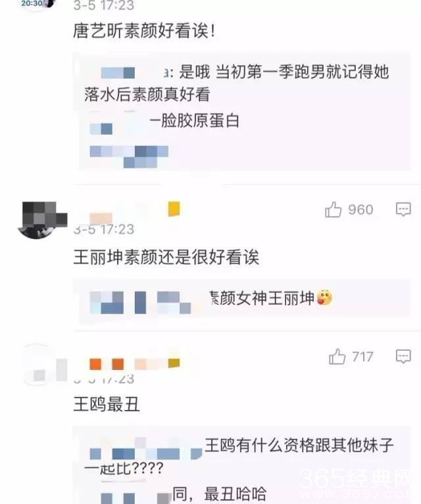Tap reply icon beside the 717 like count
The width and height of the screenshot is (421, 504).
tap(403, 356)
